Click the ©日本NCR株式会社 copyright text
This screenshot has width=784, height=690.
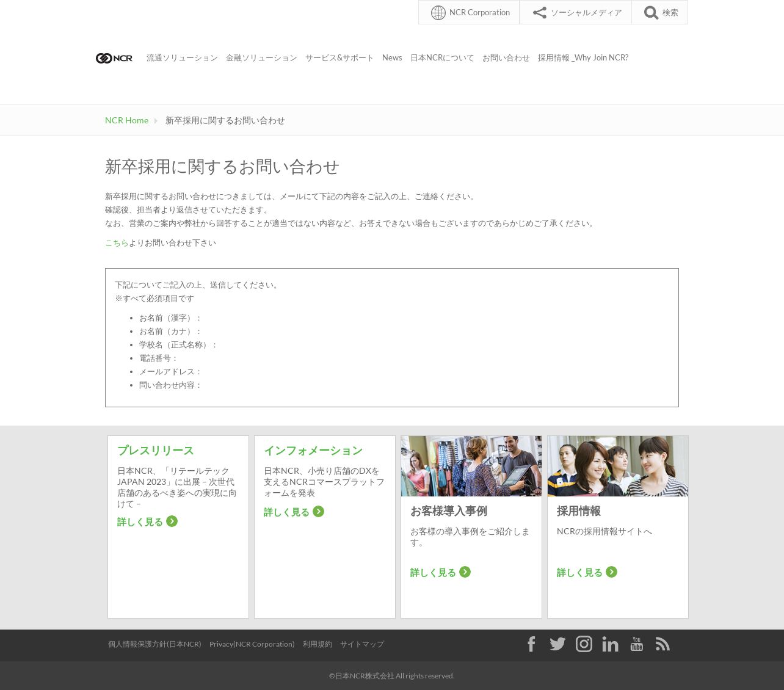(x=391, y=676)
